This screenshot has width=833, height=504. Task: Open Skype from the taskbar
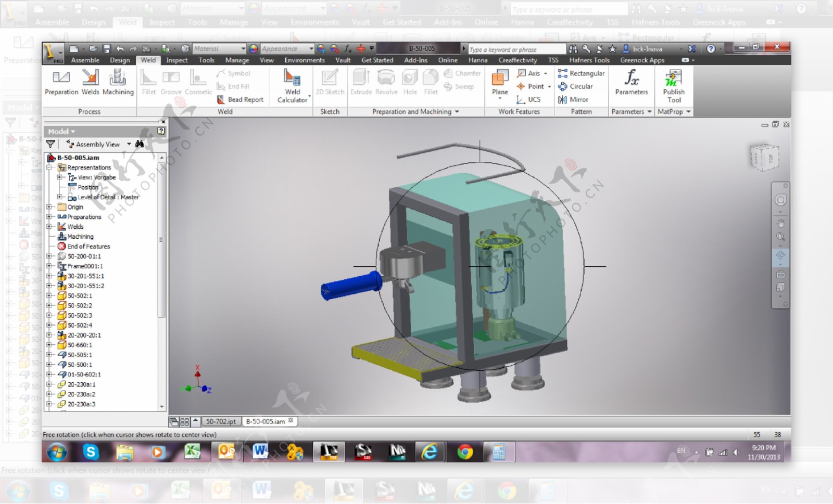[91, 452]
